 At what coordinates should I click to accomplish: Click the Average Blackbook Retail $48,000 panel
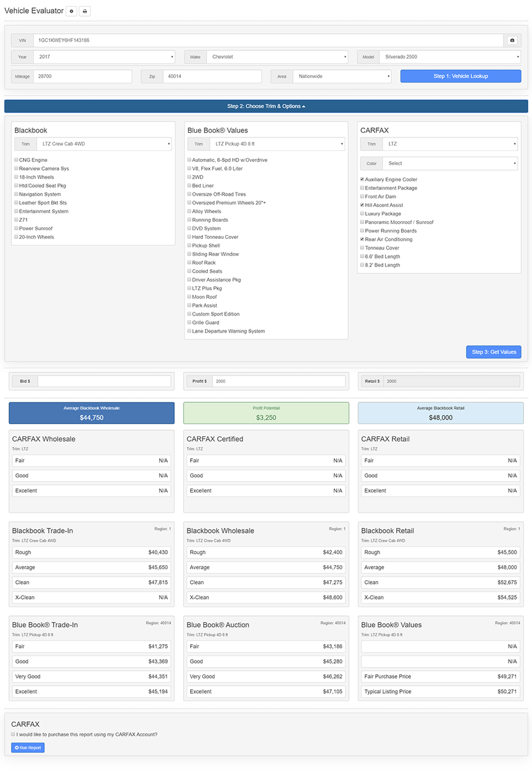coord(441,413)
